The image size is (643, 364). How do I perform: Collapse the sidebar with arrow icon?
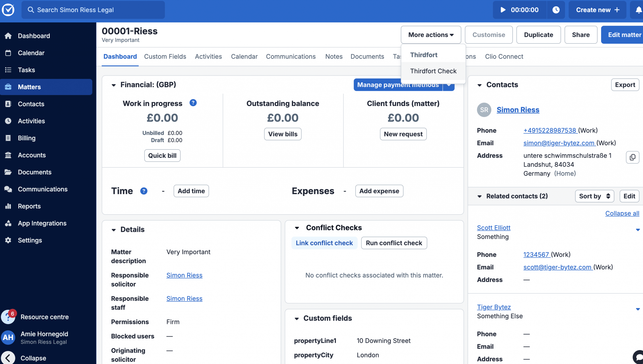point(8,358)
